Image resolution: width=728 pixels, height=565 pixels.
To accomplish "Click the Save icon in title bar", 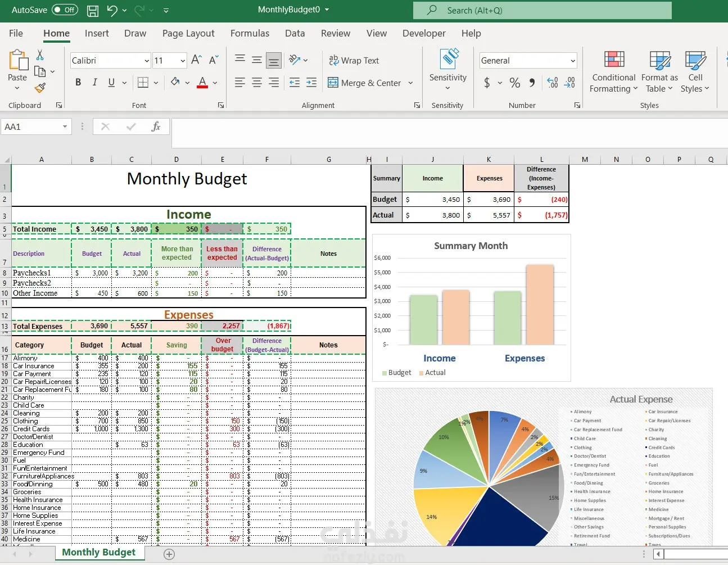I will click(x=93, y=10).
